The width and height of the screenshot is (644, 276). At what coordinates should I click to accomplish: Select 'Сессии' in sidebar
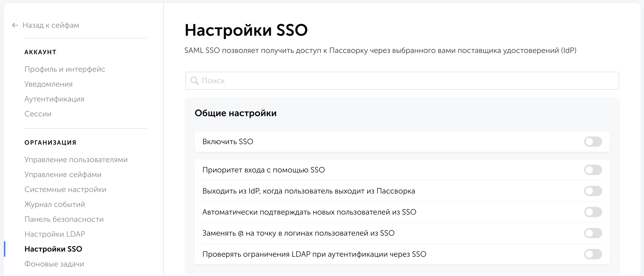click(x=38, y=114)
